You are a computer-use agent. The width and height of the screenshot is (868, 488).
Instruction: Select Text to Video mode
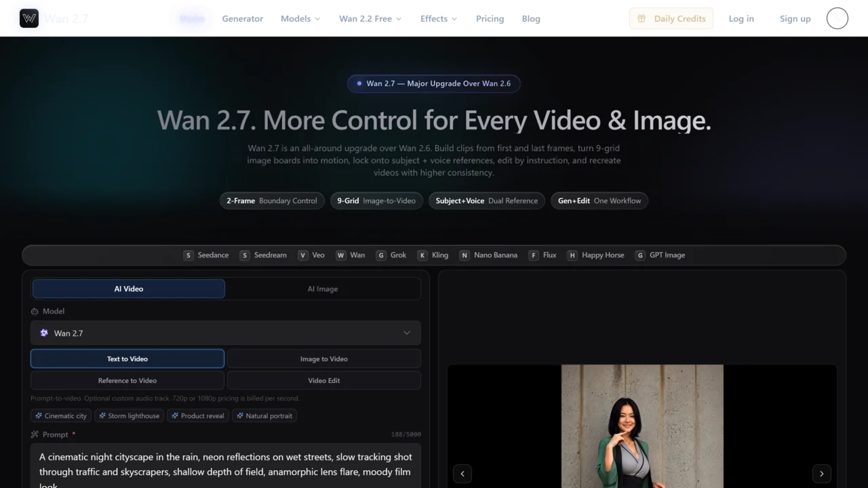coord(127,359)
